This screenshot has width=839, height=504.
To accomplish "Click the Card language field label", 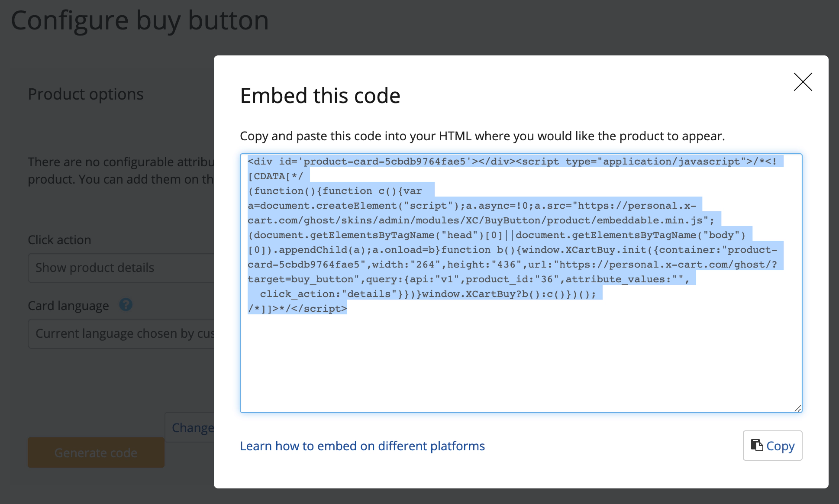I will coord(68,306).
